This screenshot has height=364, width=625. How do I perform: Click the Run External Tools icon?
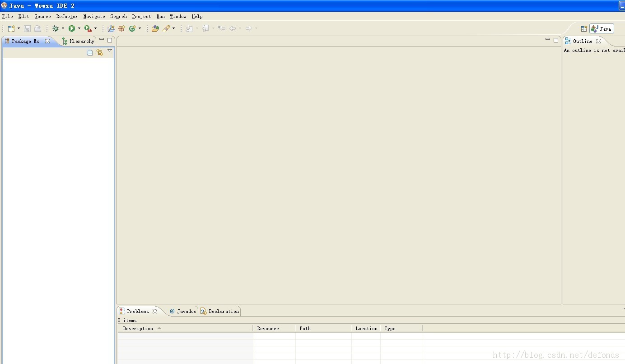coord(88,28)
